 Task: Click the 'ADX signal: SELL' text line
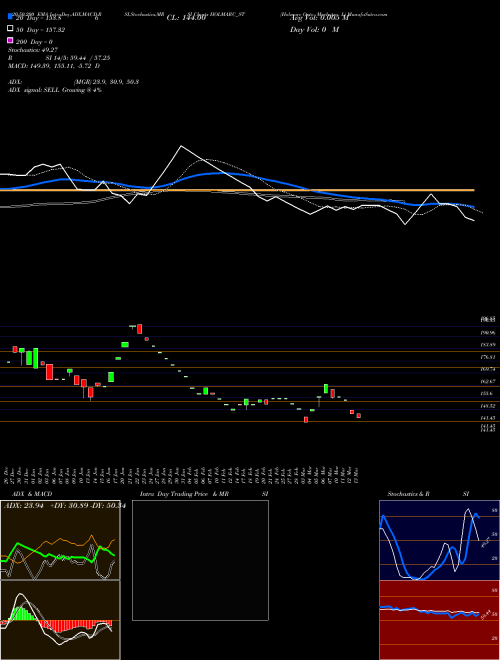click(55, 90)
